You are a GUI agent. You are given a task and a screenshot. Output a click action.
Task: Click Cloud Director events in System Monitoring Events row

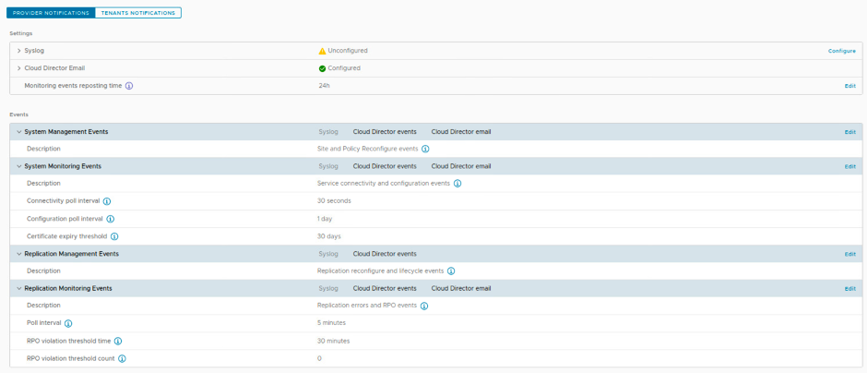(x=385, y=166)
